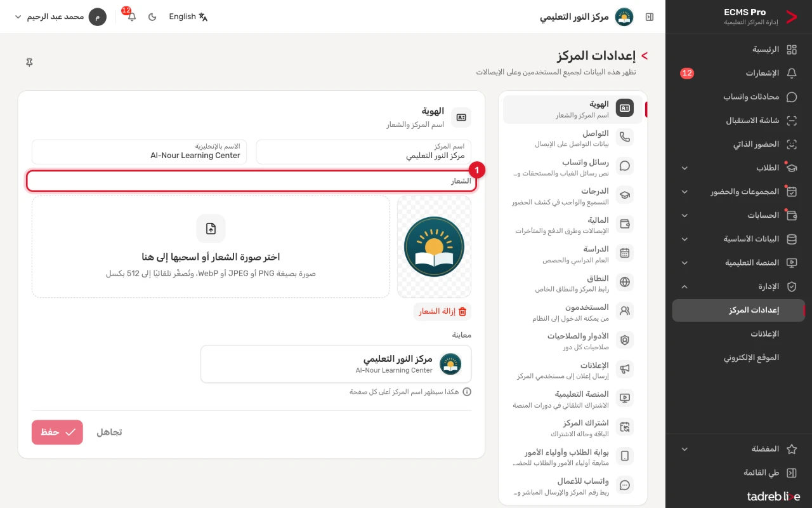Expand الحسابات sidebar group
This screenshot has height=508, width=812.
click(738, 215)
